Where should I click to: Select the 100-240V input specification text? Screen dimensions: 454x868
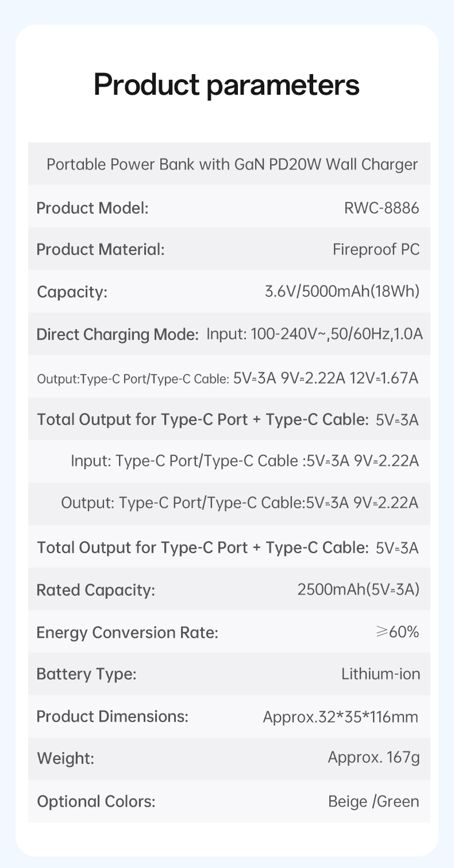(x=314, y=334)
